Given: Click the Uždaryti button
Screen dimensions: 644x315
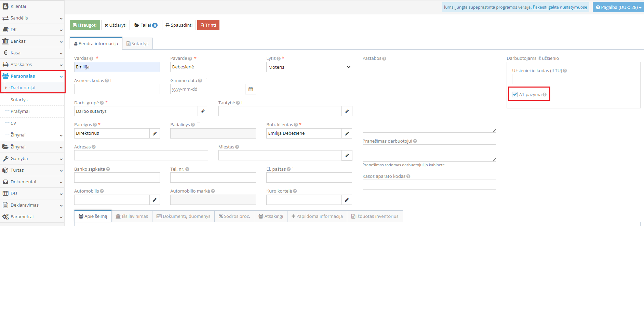Looking at the screenshot, I should tap(116, 25).
